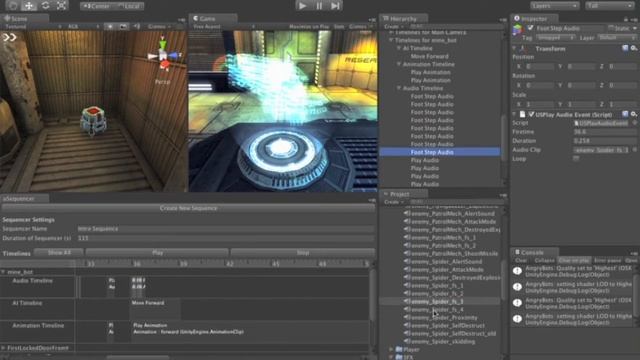The height and width of the screenshot is (360, 640).
Task: Click uSequencer Stop button
Action: click(x=302, y=253)
